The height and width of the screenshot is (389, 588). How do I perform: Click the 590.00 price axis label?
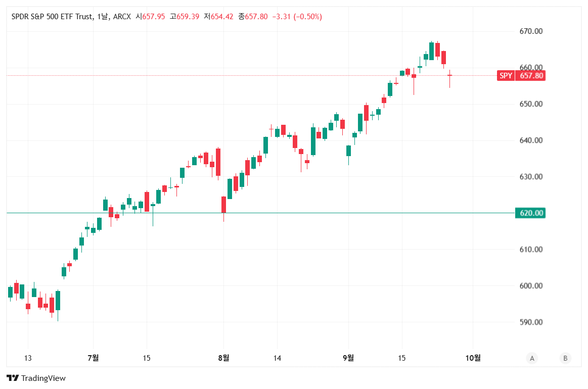[531, 322]
